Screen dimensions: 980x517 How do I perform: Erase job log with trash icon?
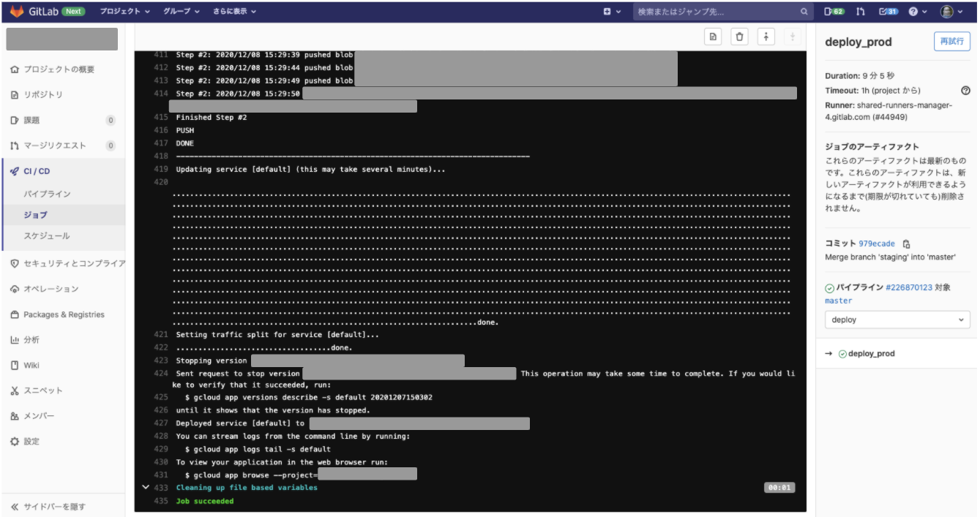[x=740, y=37]
